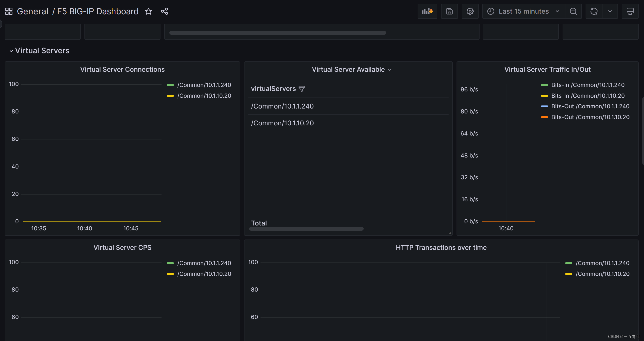Zoom out the time range
The height and width of the screenshot is (341, 644).
point(573,11)
